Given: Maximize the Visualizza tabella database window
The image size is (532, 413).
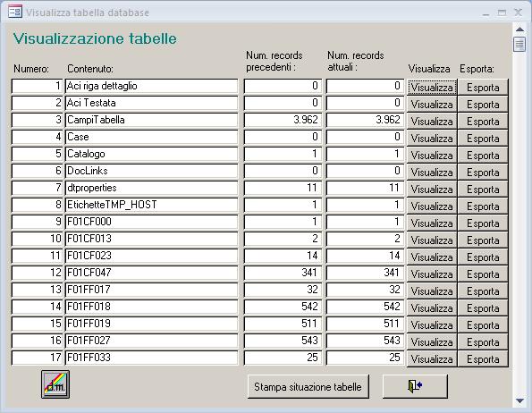Looking at the screenshot, I should (502, 13).
